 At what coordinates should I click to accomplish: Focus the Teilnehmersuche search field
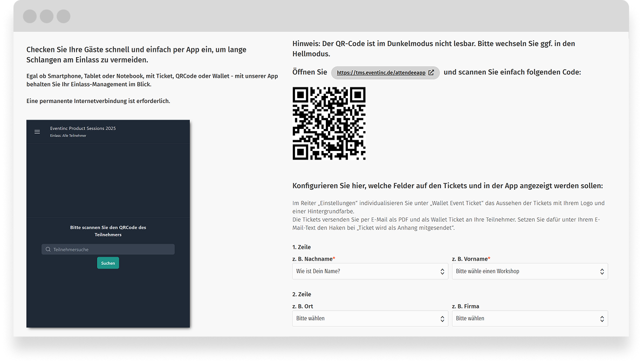coord(111,250)
